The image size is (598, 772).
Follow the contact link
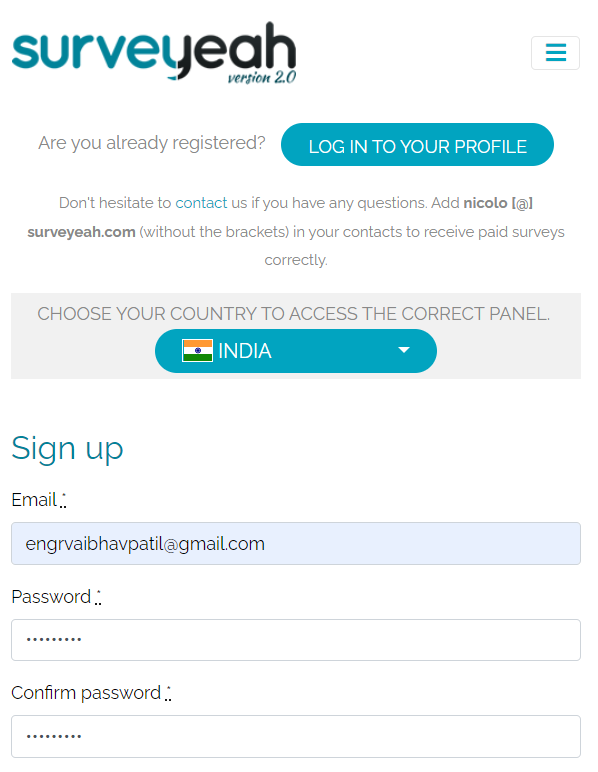[201, 203]
